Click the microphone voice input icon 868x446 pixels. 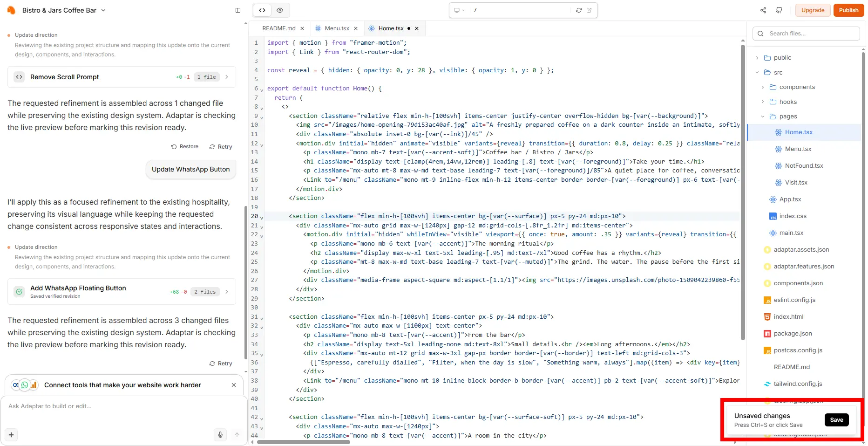pos(220,435)
